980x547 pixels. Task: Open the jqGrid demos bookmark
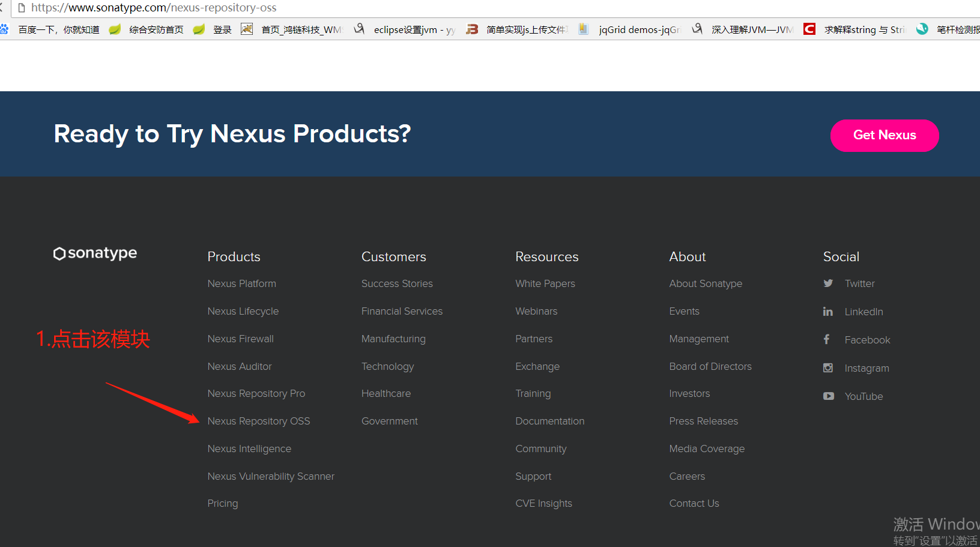point(629,29)
